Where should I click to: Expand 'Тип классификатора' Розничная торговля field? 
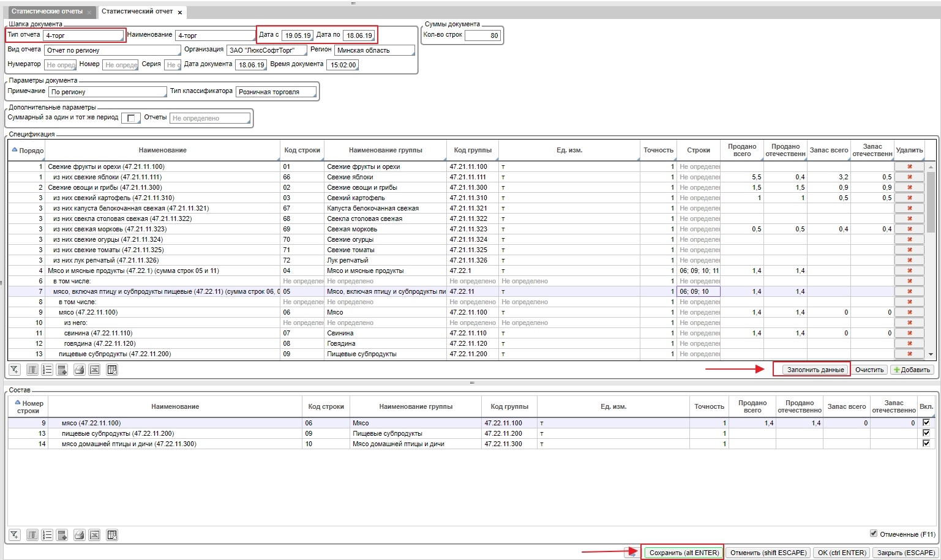coord(277,92)
